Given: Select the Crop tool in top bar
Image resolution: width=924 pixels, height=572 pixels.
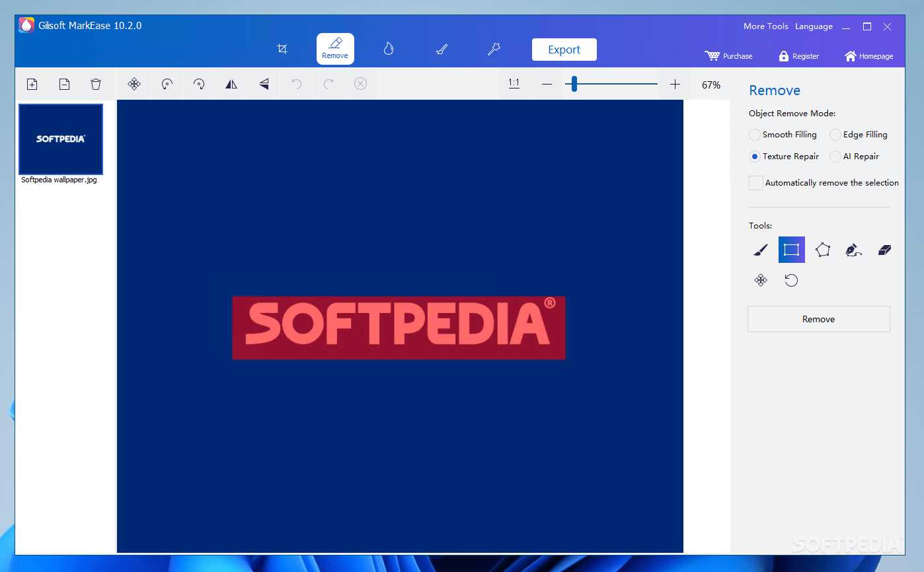Looking at the screenshot, I should point(282,49).
